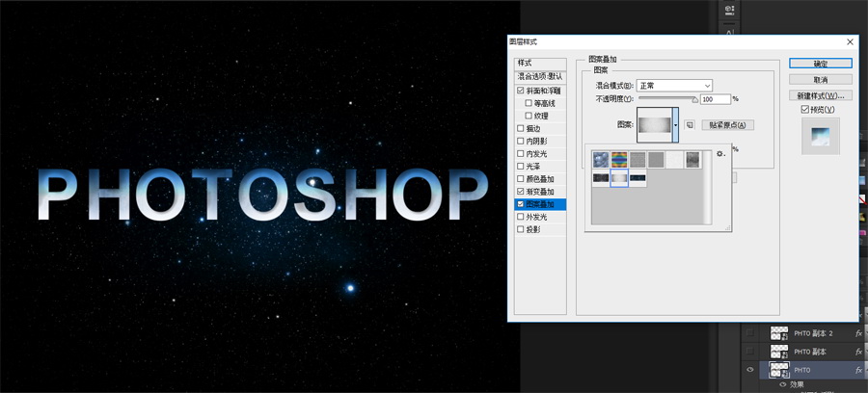Screen dimensions: 868x393
Task: Show the PHTO 副本 2 layer visibility box
Action: point(750,333)
